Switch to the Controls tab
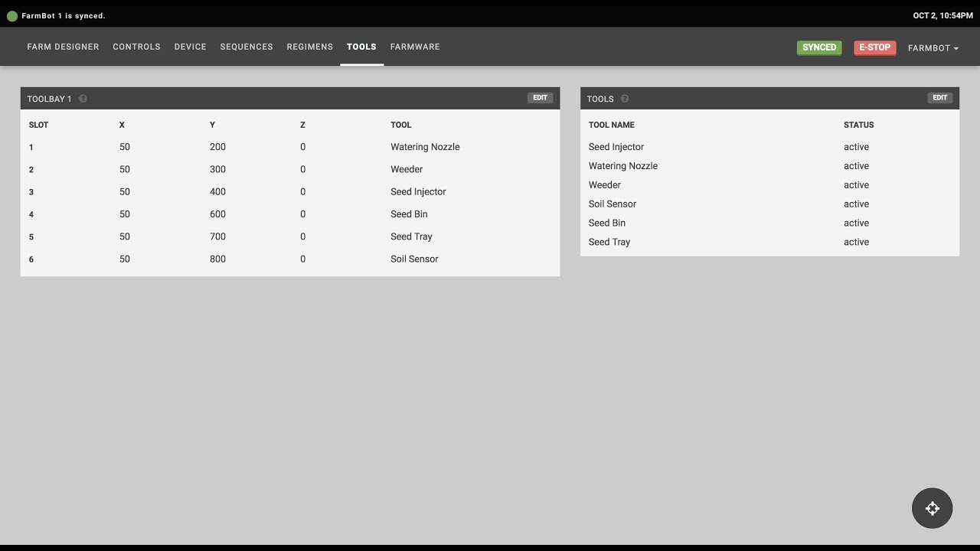 click(136, 47)
